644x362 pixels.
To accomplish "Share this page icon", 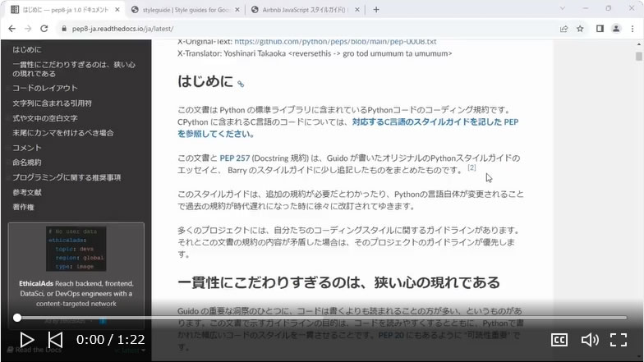I will 563,29.
